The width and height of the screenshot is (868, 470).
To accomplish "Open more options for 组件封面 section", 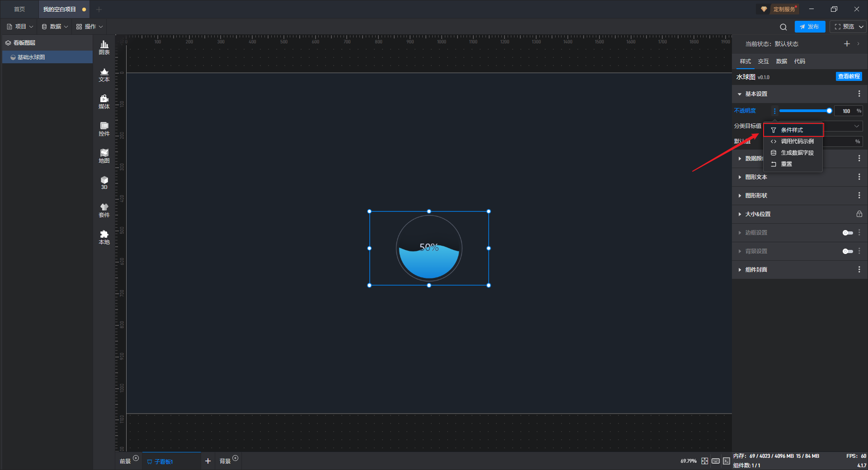I will coord(859,269).
